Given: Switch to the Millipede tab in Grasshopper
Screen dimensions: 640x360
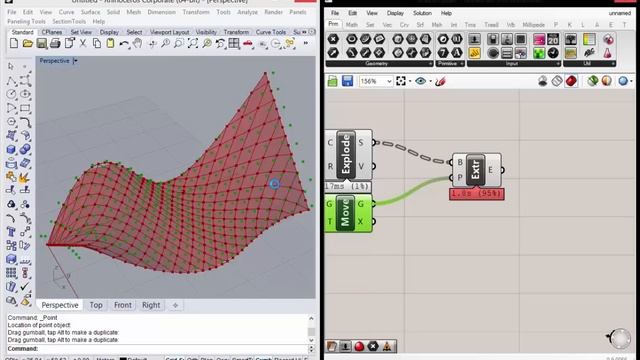Looking at the screenshot, I should (x=533, y=25).
